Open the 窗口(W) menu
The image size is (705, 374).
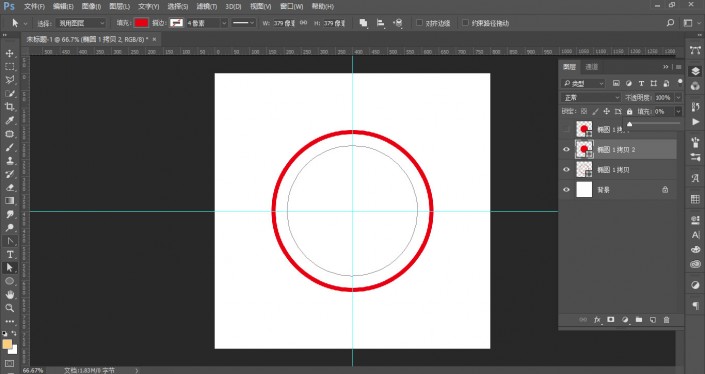[291, 6]
